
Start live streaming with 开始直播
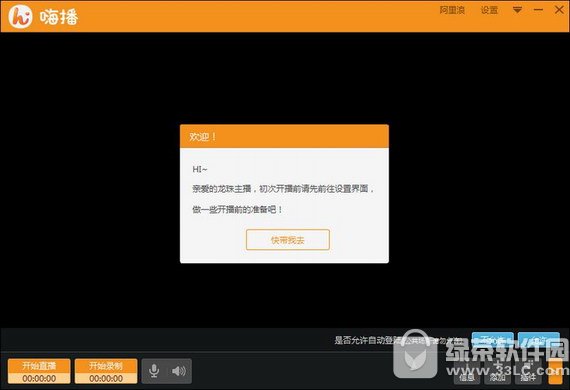[x=39, y=371]
